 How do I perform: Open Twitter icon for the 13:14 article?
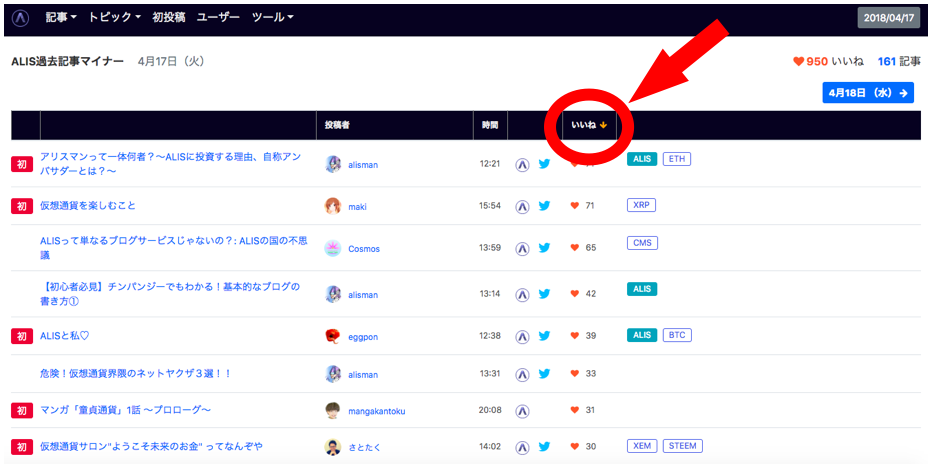544,294
